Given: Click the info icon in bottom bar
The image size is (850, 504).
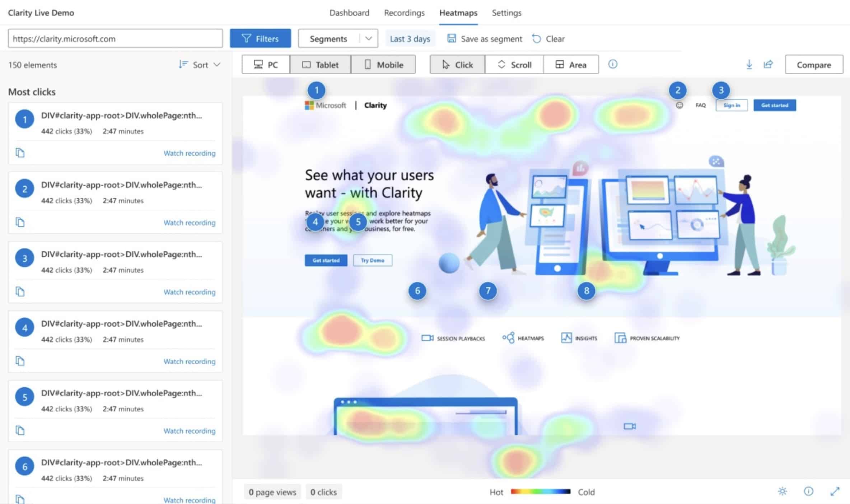Looking at the screenshot, I should [808, 491].
